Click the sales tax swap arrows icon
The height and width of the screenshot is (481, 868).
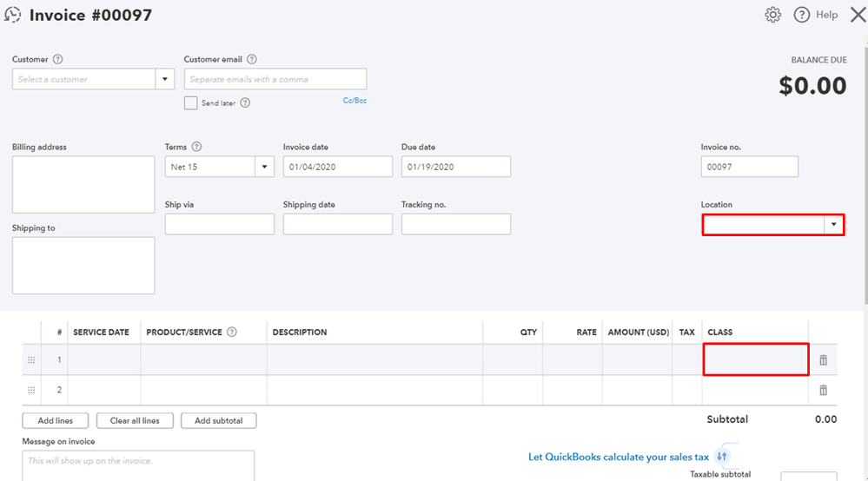coord(721,457)
